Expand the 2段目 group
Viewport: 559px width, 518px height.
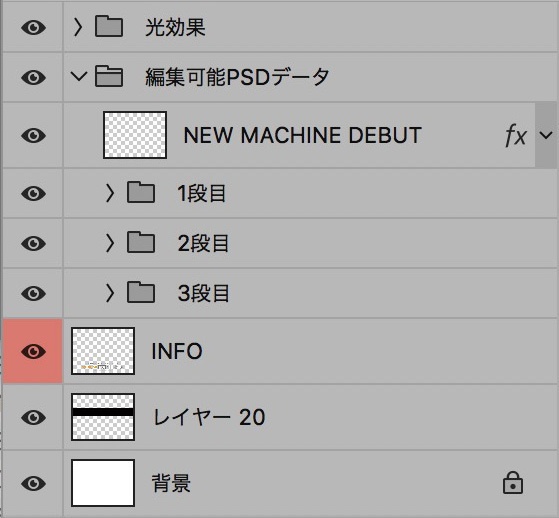pos(110,243)
